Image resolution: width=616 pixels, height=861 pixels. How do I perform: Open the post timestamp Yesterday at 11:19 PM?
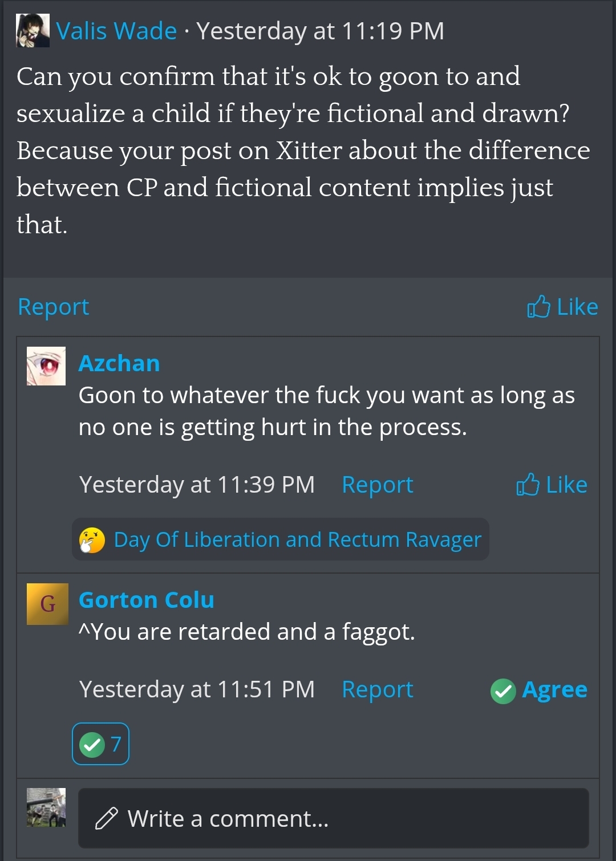(x=320, y=31)
